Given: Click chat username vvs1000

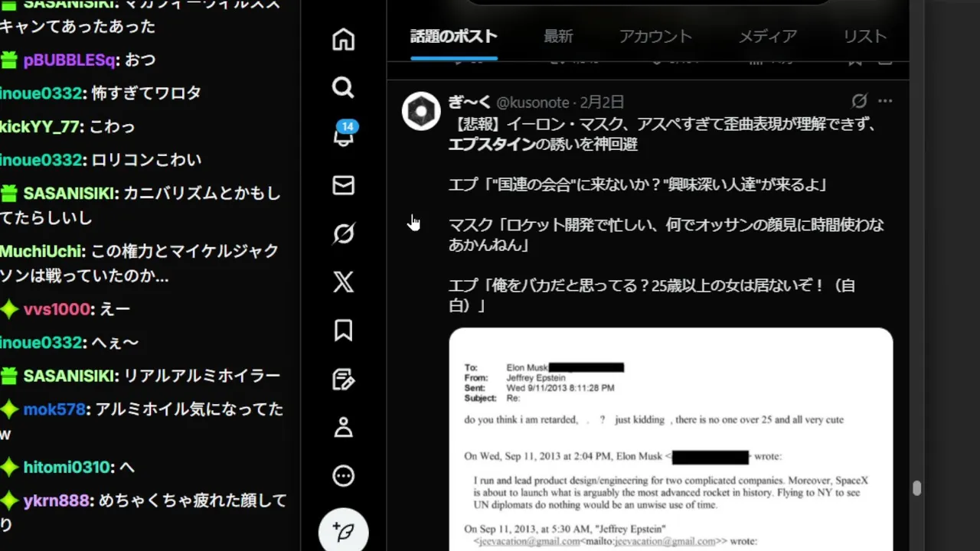Looking at the screenshot, I should point(57,309).
